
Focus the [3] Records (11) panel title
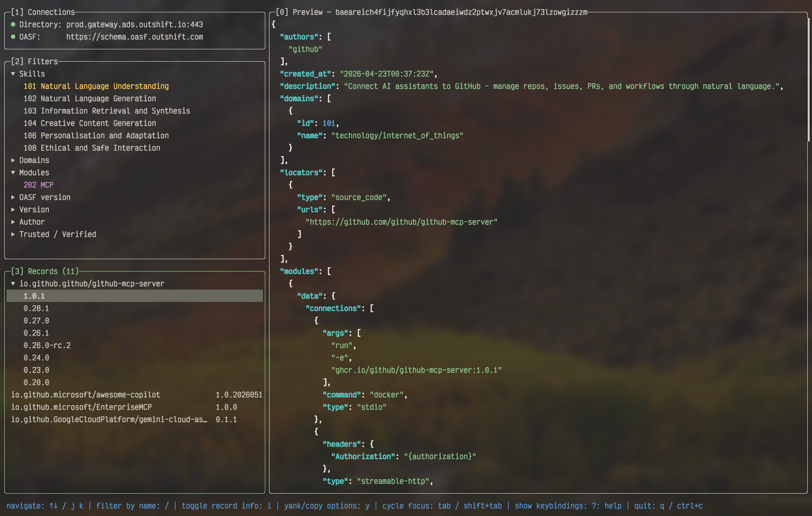point(45,272)
